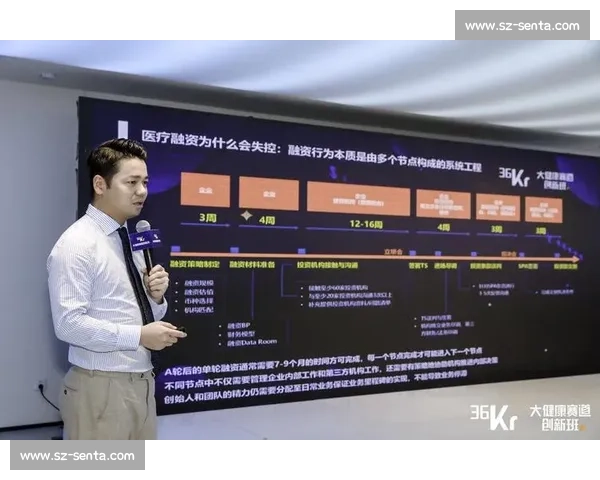Click the 融资规模 bullet item
Screen dimensions: 600x480
point(199,283)
